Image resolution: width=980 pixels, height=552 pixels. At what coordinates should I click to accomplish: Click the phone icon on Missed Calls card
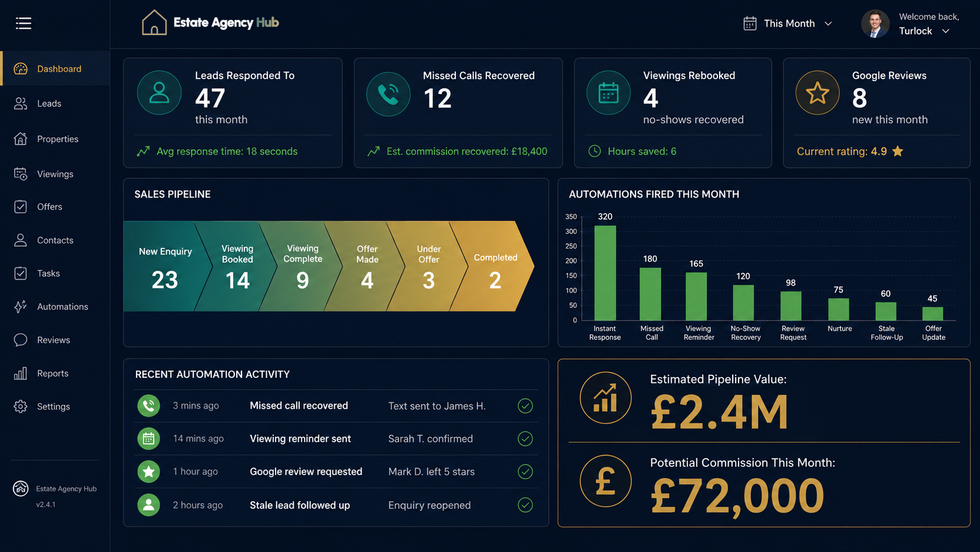(x=388, y=94)
